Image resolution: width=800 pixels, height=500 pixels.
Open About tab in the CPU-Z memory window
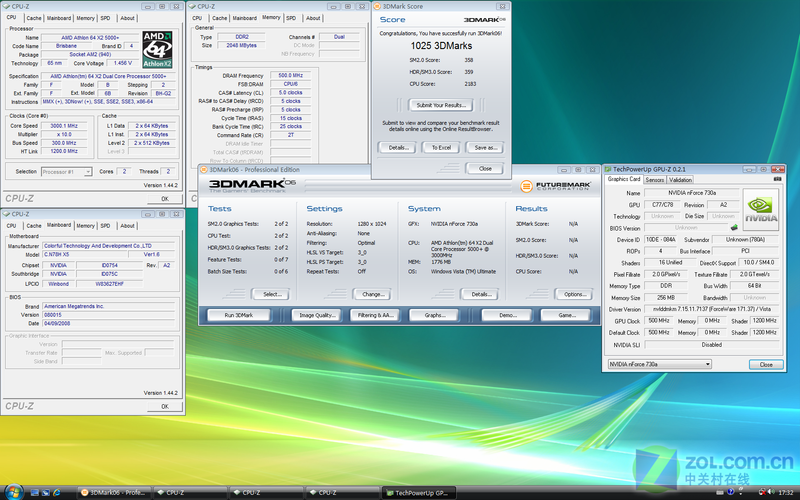tap(313, 18)
